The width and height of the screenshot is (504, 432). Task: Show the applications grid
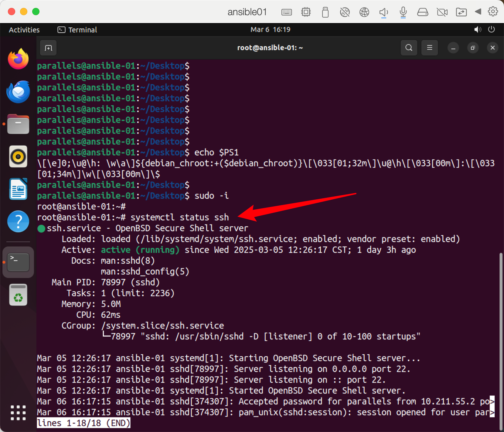[x=18, y=413]
